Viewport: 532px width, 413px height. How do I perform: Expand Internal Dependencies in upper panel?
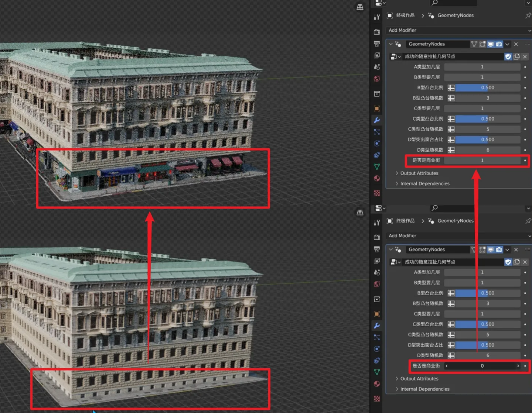click(x=422, y=183)
